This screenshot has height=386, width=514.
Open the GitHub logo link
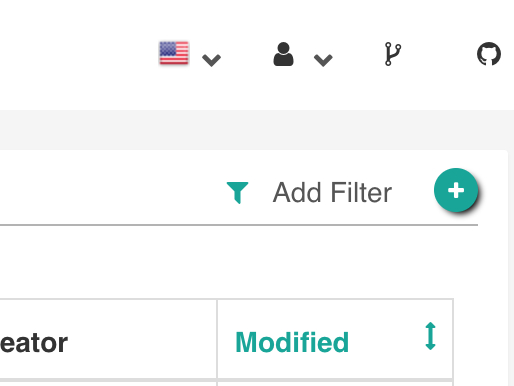tap(489, 54)
